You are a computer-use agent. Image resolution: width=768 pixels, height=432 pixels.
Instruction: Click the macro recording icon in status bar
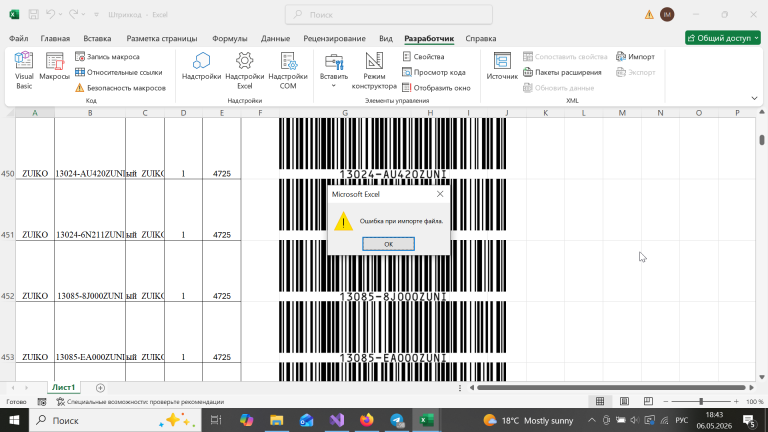pos(42,402)
